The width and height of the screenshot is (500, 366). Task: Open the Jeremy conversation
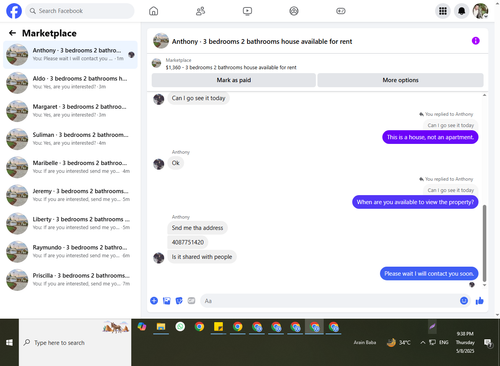tap(70, 195)
